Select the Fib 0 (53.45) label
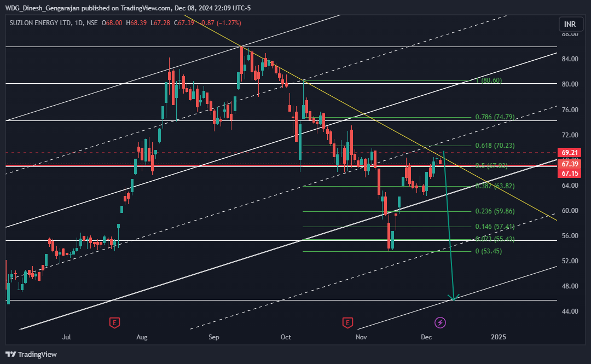 pos(489,251)
